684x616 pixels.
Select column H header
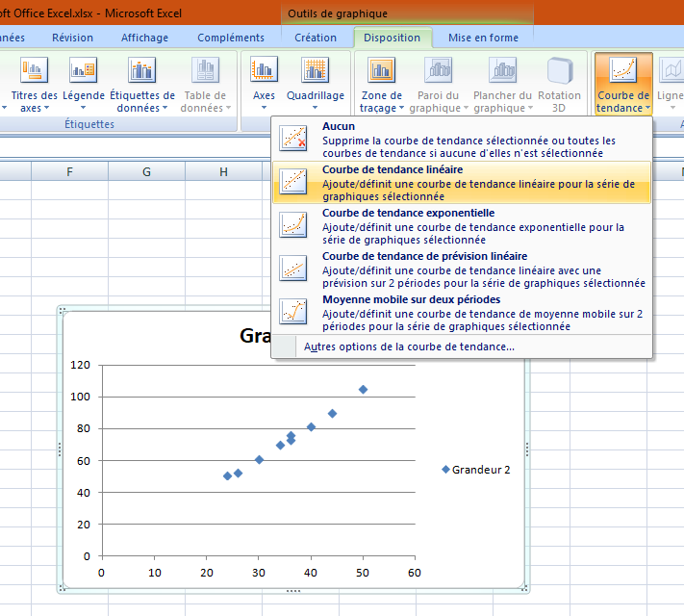pos(223,171)
